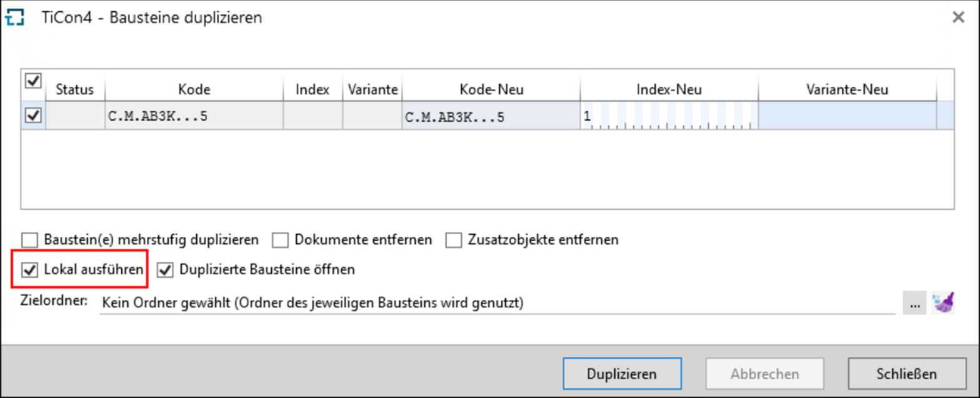This screenshot has width=980, height=398.
Task: Toggle the select-all checkbox in the table header
Action: point(33,81)
